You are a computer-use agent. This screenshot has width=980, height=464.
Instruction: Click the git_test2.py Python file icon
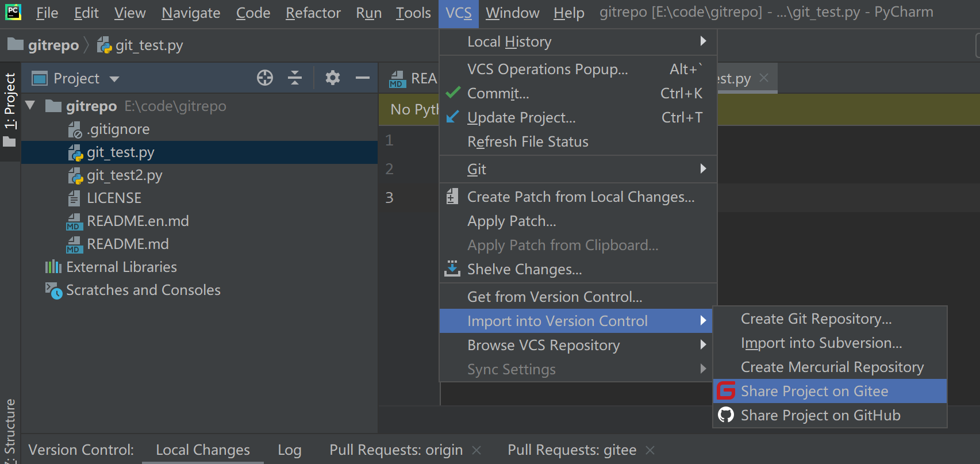click(x=75, y=175)
